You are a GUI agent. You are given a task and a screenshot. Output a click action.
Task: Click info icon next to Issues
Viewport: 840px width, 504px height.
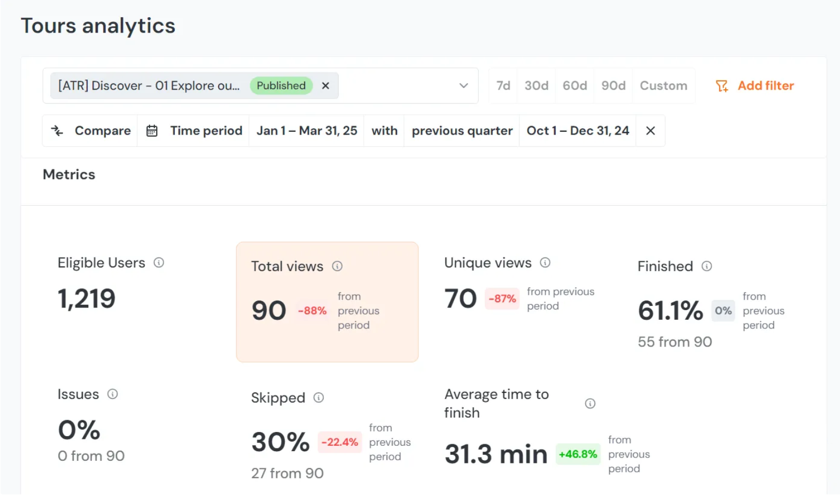112,394
